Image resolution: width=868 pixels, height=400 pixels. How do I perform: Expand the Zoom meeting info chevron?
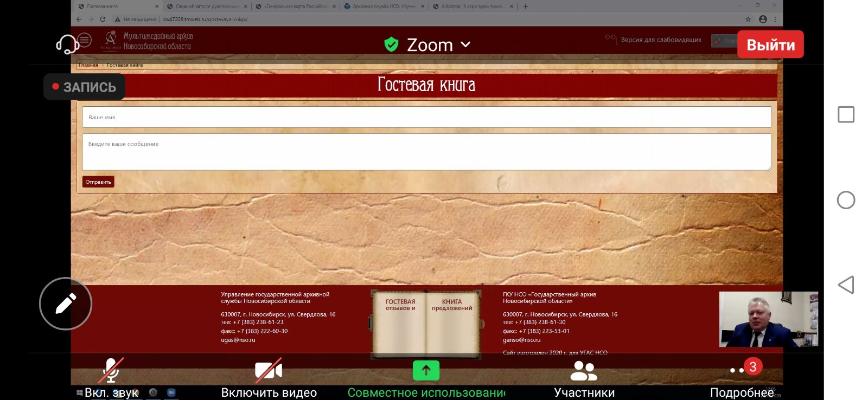465,44
